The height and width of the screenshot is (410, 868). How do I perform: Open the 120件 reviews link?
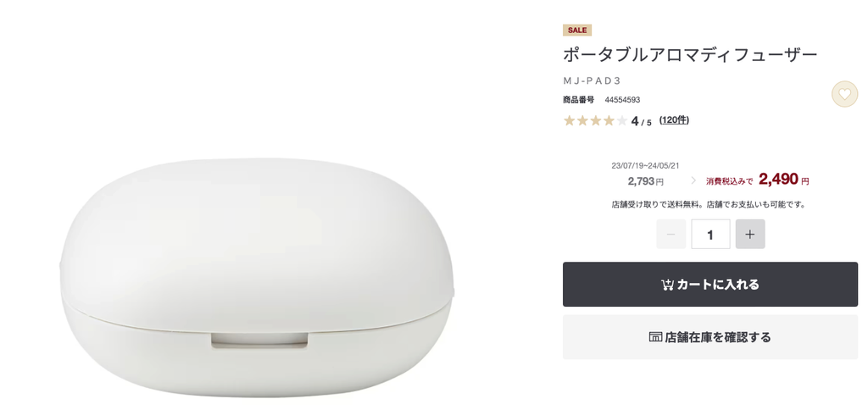[x=674, y=120]
